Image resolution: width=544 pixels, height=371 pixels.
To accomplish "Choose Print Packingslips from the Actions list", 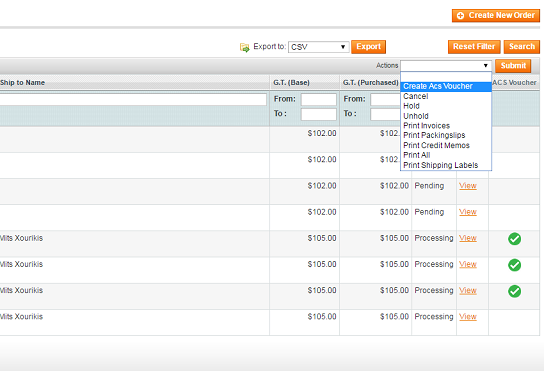I will (x=446, y=135).
